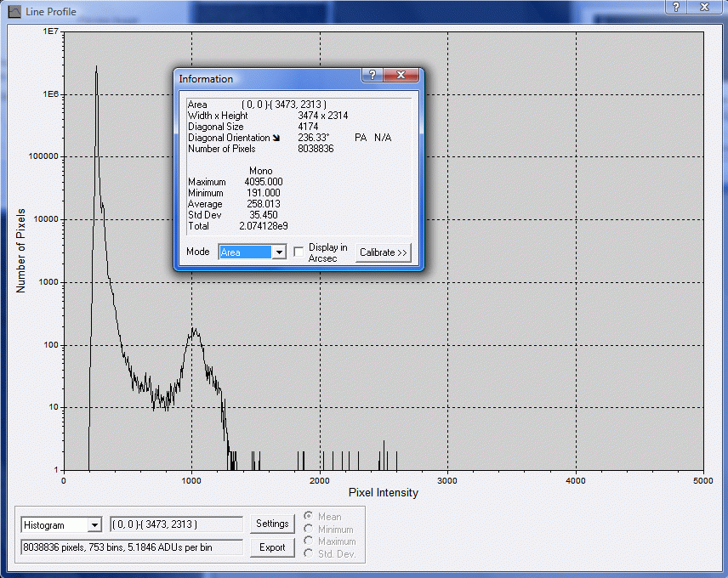Choose the Minimum radio option
Image resolution: width=728 pixels, height=578 pixels.
(x=309, y=530)
